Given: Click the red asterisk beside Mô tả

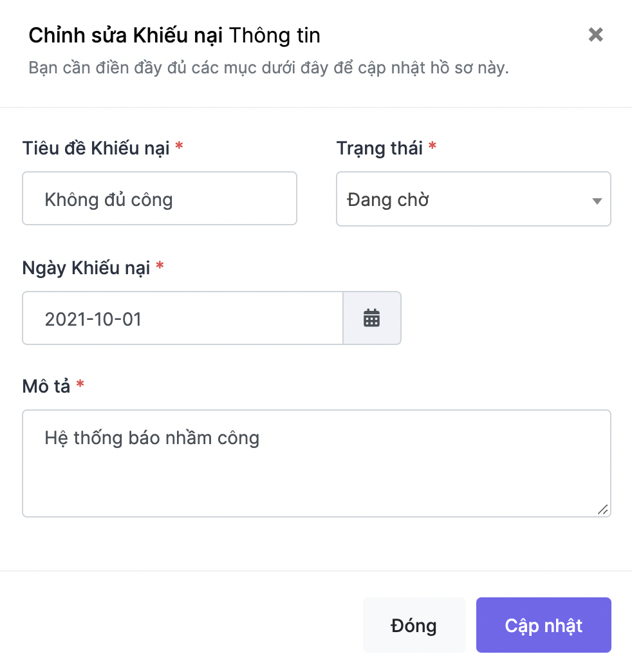Looking at the screenshot, I should 80,384.
